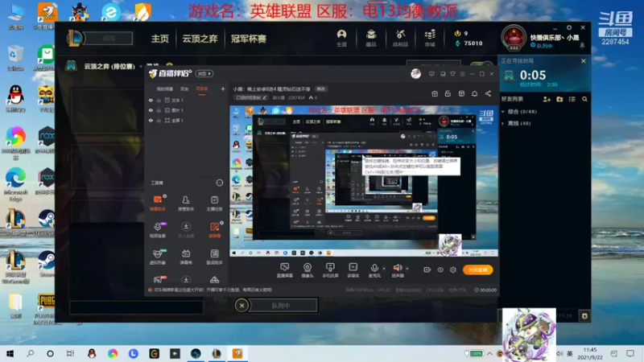This screenshot has width=644, height=362.
Task: Lock the 图片 1 layer
Action: [x=159, y=110]
